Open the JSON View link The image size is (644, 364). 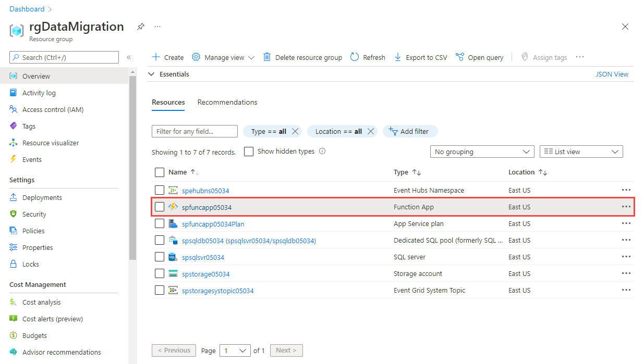click(x=612, y=74)
